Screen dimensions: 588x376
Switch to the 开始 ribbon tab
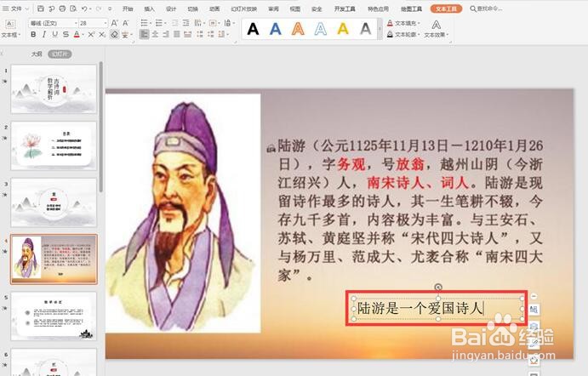(x=128, y=9)
